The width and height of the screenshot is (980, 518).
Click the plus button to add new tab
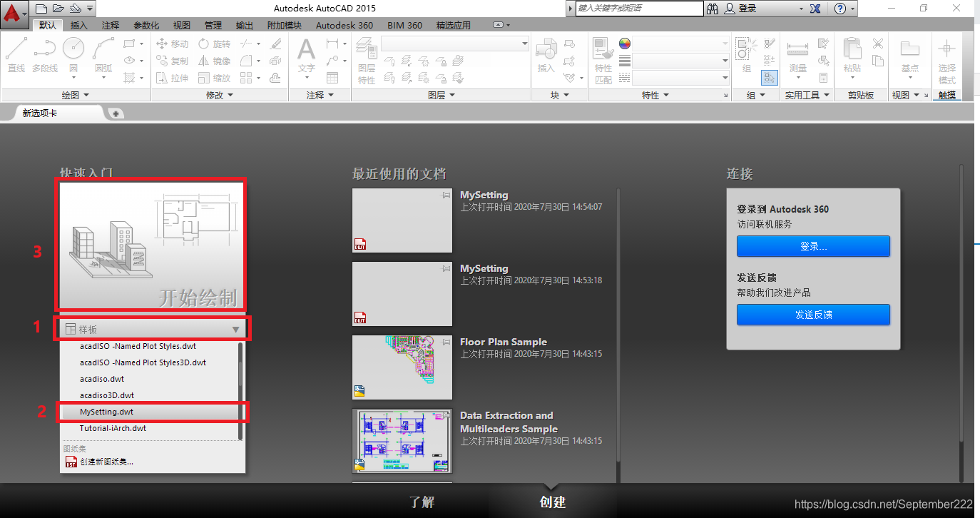(115, 113)
